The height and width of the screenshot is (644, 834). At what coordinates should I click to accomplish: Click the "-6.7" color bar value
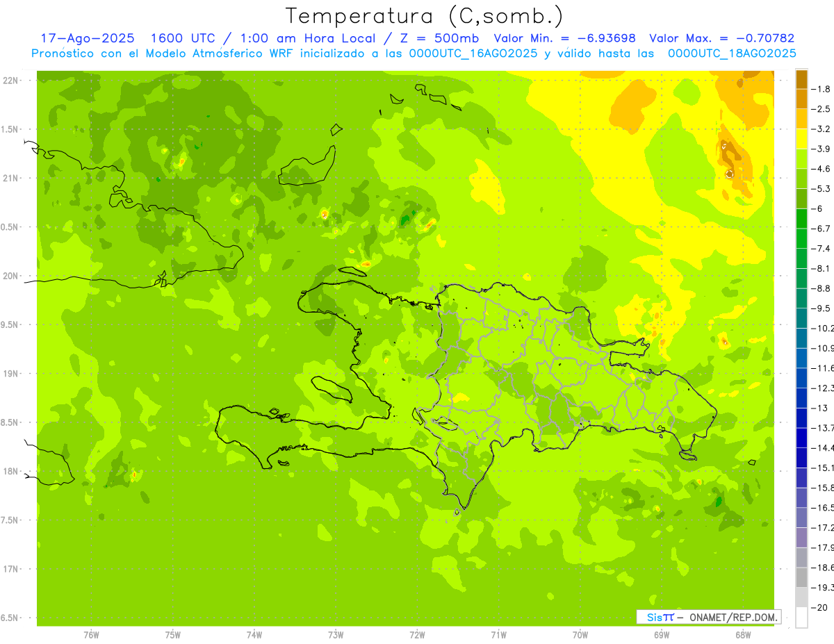[x=821, y=229]
